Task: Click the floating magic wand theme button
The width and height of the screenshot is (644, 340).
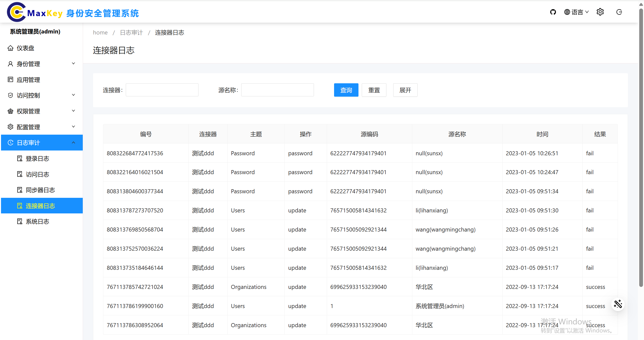Action: (x=618, y=304)
